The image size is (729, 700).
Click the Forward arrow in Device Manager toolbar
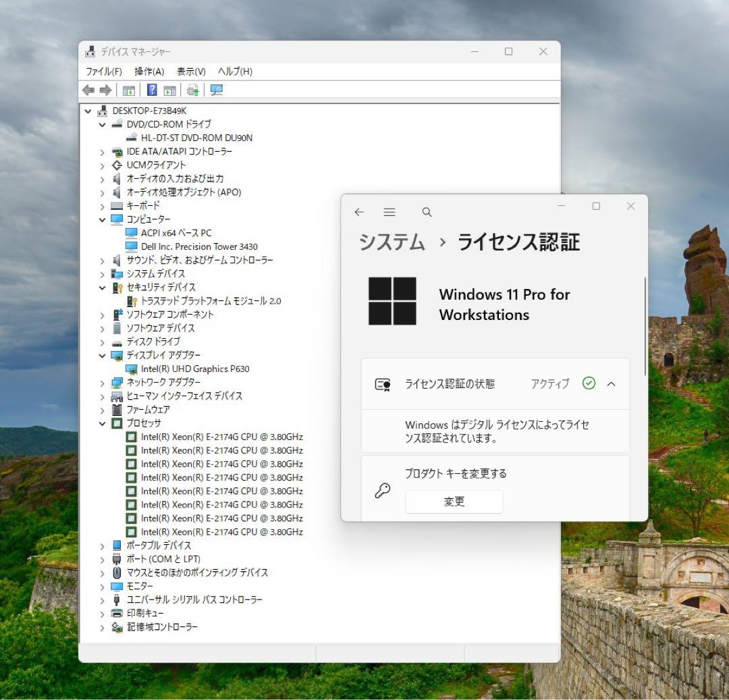pyautogui.click(x=105, y=90)
